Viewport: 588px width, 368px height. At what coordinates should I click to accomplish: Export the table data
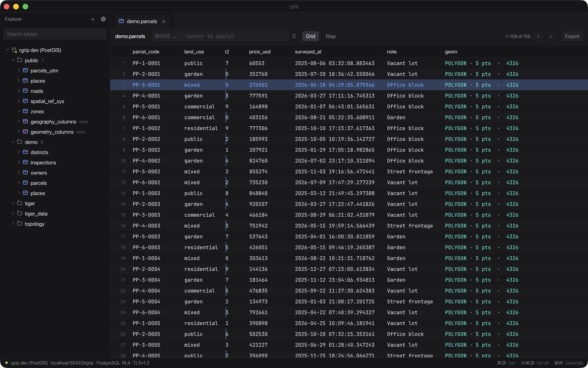click(572, 36)
